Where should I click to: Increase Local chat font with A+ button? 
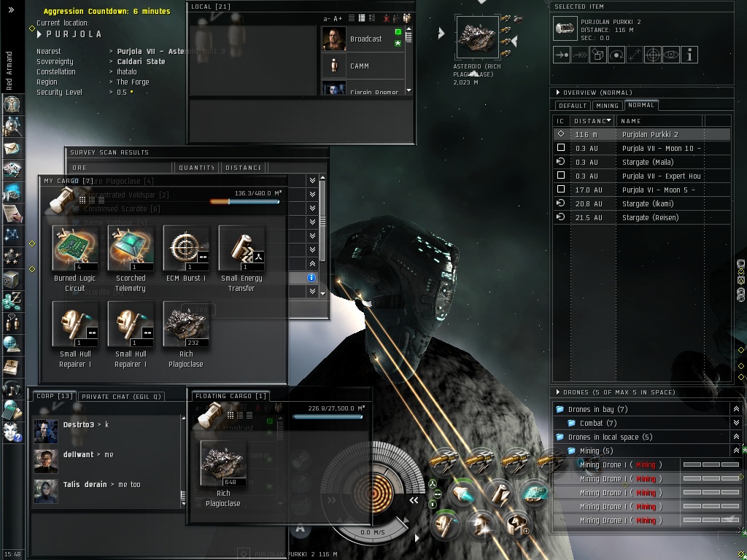tap(337, 18)
